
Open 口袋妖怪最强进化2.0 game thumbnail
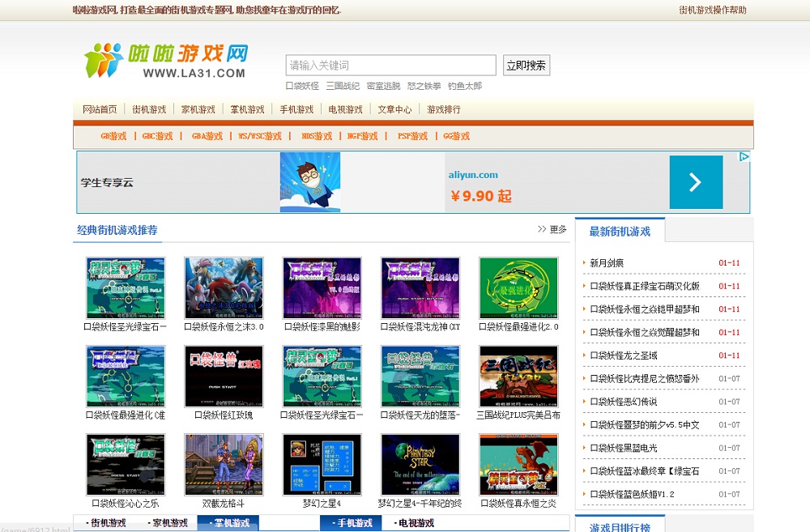tap(518, 287)
